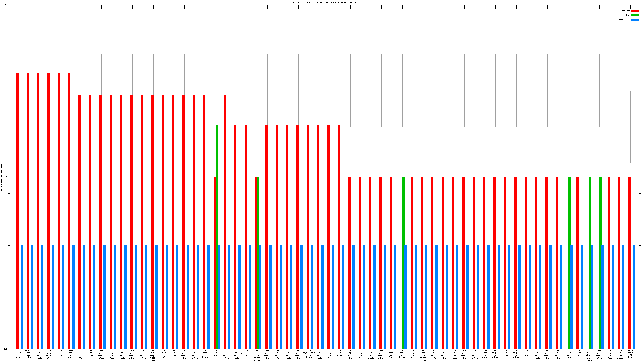
Task: Click the first red bar on the far left
Action: [18, 200]
